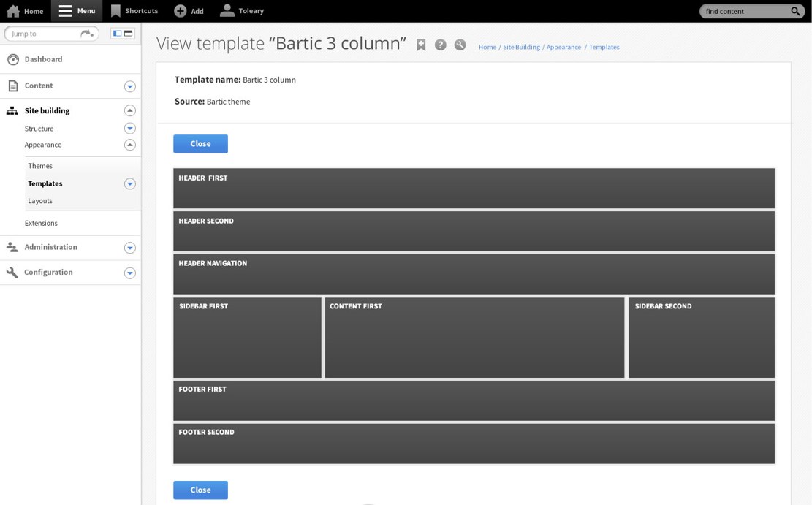Collapse the Site building section arrow
812x505 pixels.
(130, 111)
